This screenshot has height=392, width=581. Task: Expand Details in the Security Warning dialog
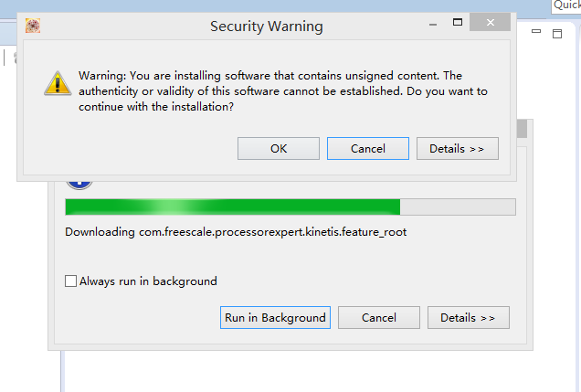pos(458,148)
